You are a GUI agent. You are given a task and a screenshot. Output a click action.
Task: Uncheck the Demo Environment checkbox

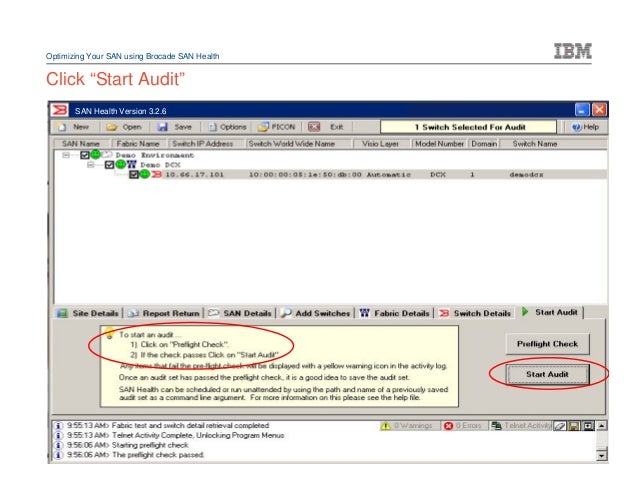click(x=85, y=155)
